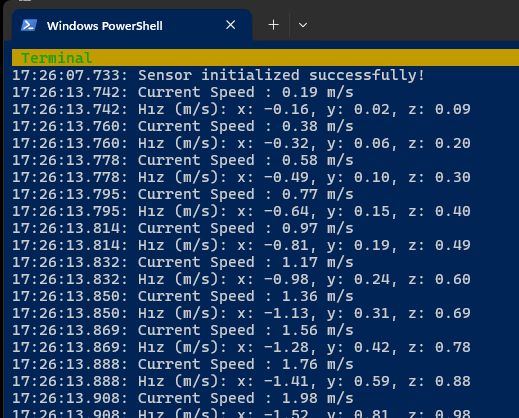Click the yellow Terminal header bar
The image size is (519, 418).
(x=265, y=58)
